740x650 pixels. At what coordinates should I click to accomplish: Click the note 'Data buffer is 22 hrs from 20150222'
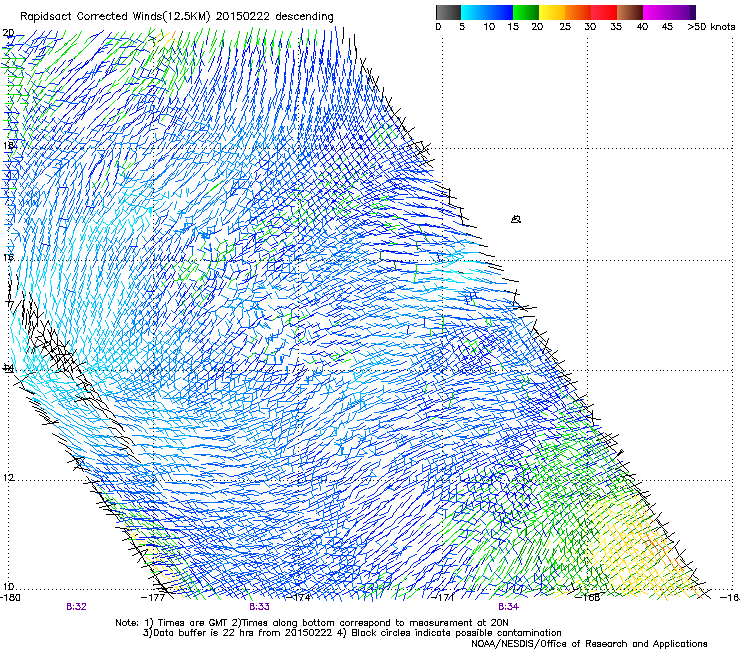242,633
